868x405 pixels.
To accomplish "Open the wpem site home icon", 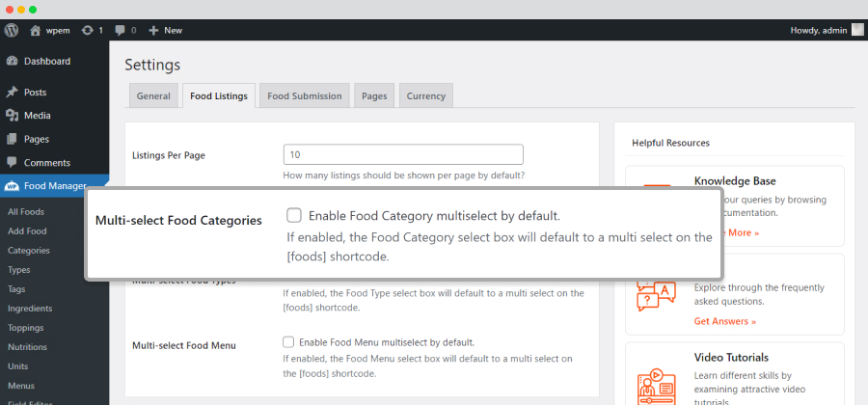I will coord(36,31).
